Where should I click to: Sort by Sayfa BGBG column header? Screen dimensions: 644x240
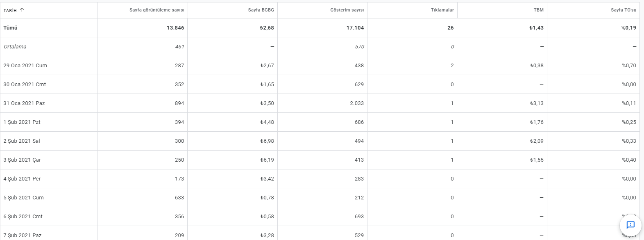pyautogui.click(x=261, y=10)
